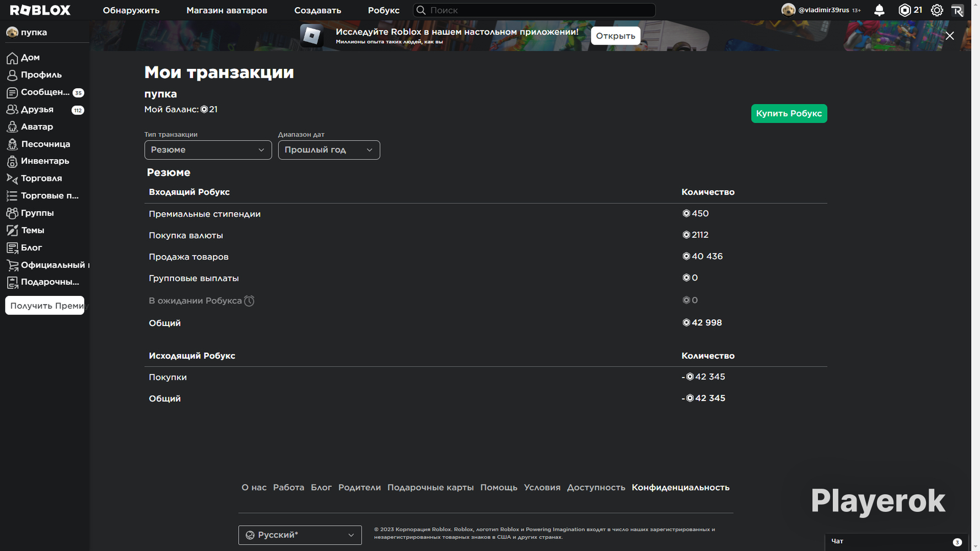
Task: Click the Robux balance icon in header
Action: pyautogui.click(x=904, y=10)
